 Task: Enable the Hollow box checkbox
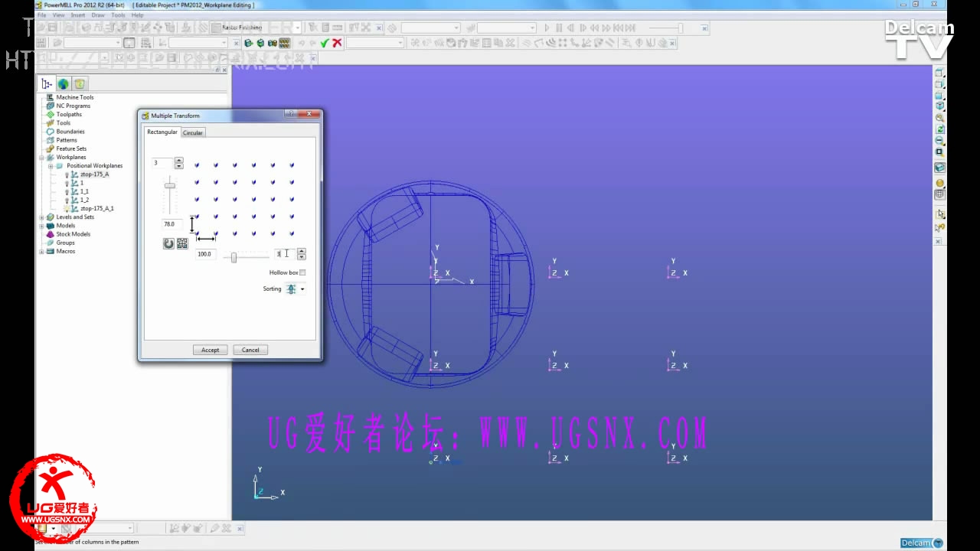[x=302, y=272]
